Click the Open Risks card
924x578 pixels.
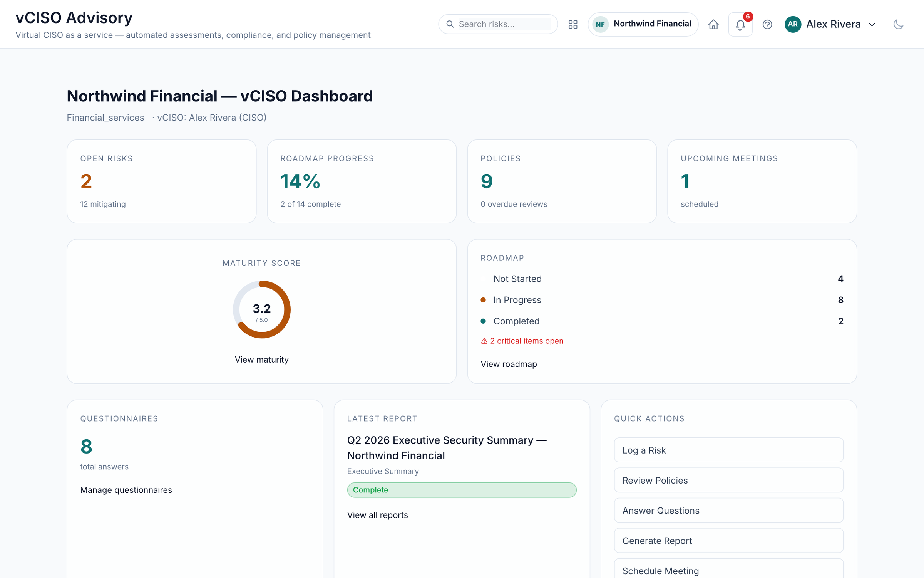162,181
